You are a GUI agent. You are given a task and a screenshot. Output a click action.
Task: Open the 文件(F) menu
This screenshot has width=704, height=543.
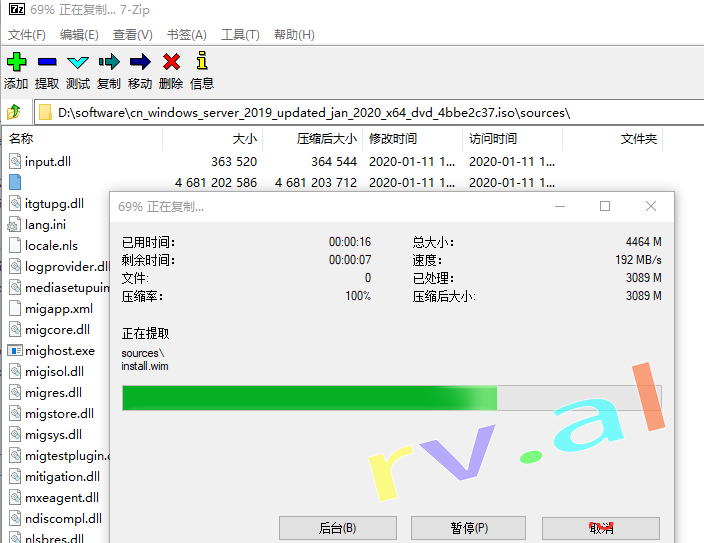[26, 35]
